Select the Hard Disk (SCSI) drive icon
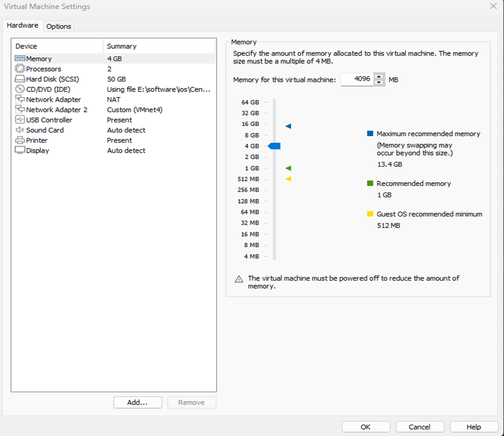The height and width of the screenshot is (436, 504). [x=20, y=79]
